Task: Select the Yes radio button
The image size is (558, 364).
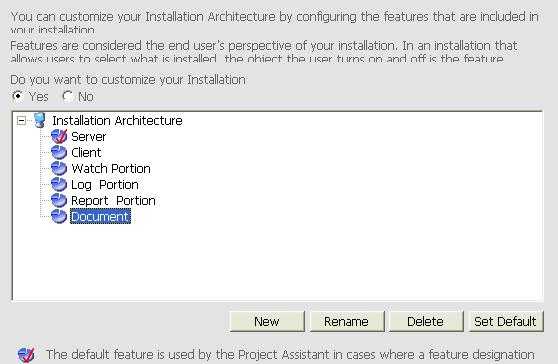Action: click(18, 96)
